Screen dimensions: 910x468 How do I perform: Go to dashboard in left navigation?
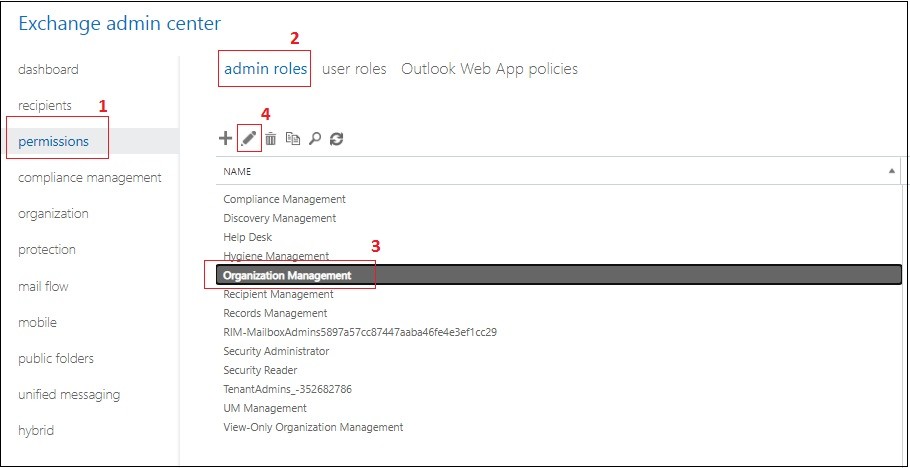48,69
